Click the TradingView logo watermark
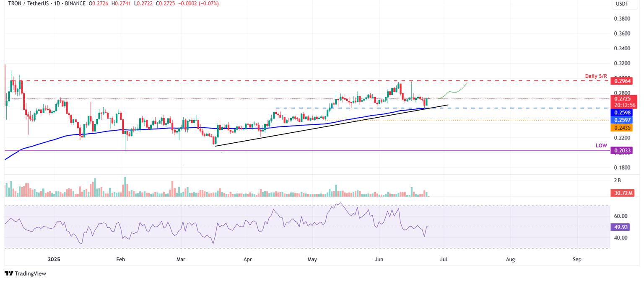The width and height of the screenshot is (644, 281). (25, 273)
